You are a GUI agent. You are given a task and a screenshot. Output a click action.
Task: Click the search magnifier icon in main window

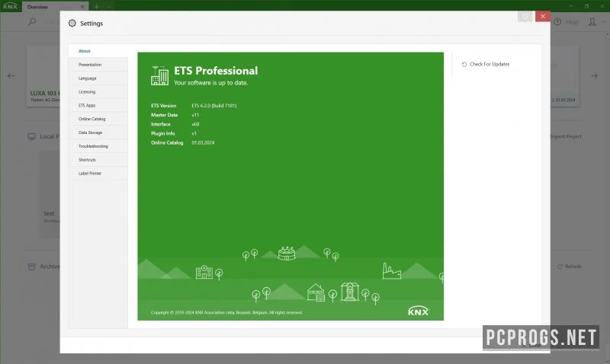[32, 22]
